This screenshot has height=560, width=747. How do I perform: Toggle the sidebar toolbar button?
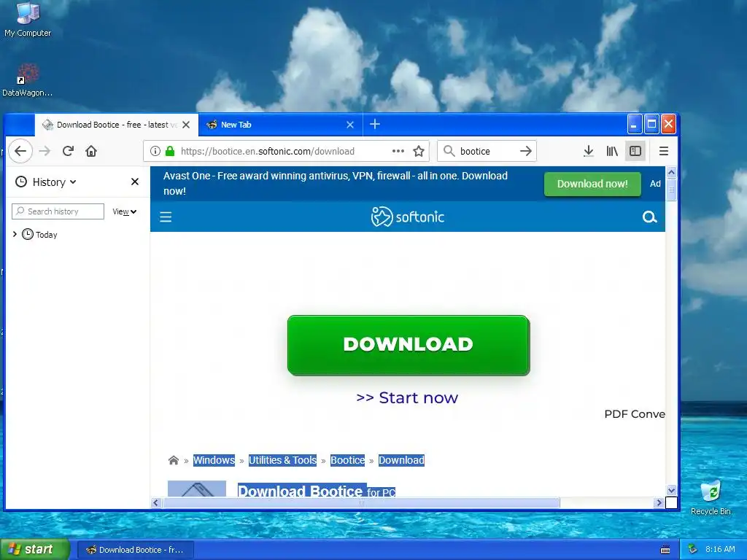(x=635, y=152)
